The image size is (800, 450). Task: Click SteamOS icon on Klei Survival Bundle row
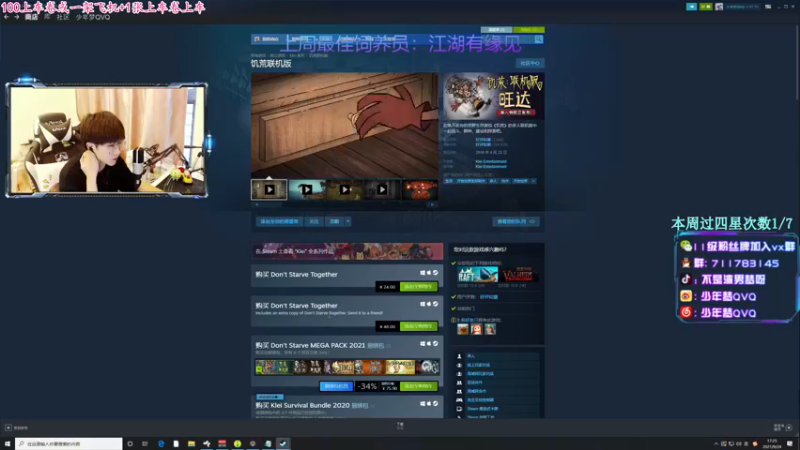tap(435, 404)
